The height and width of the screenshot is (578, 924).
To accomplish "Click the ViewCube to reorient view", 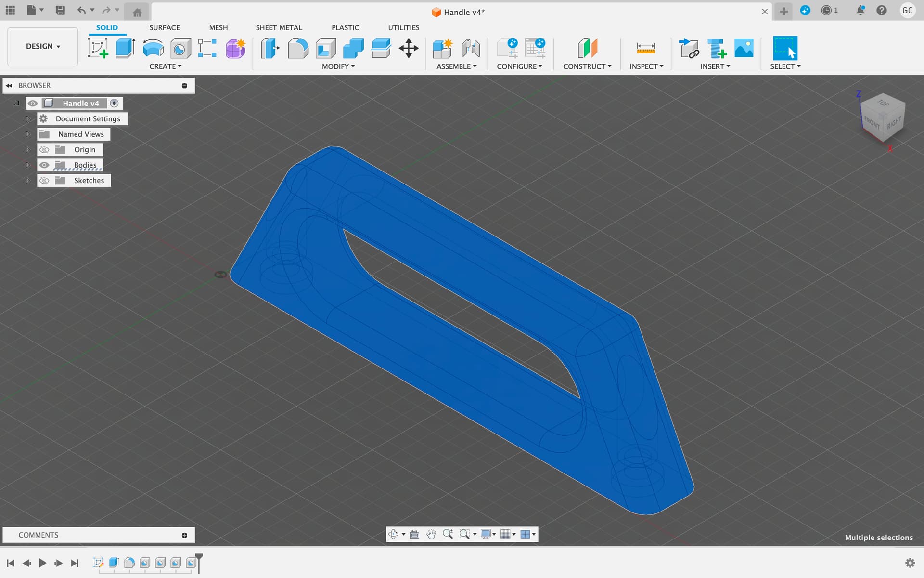I will 882,117.
